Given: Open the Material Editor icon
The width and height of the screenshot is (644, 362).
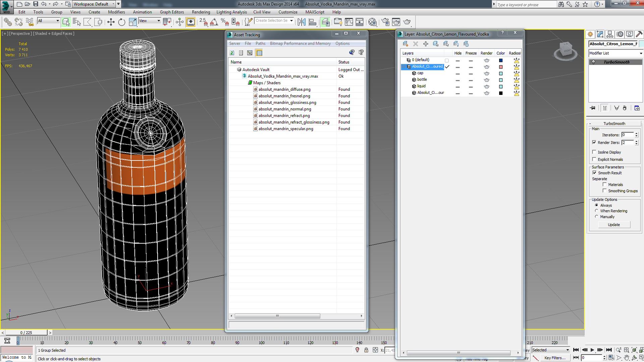Looking at the screenshot, I should [x=372, y=22].
